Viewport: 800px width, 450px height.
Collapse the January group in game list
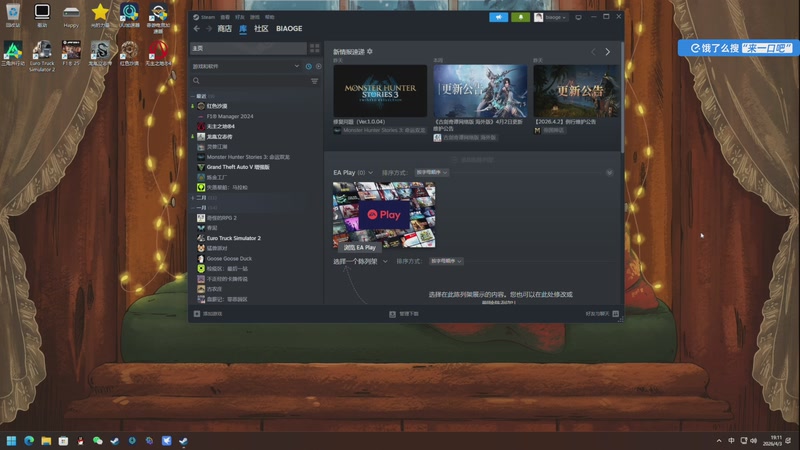point(193,208)
